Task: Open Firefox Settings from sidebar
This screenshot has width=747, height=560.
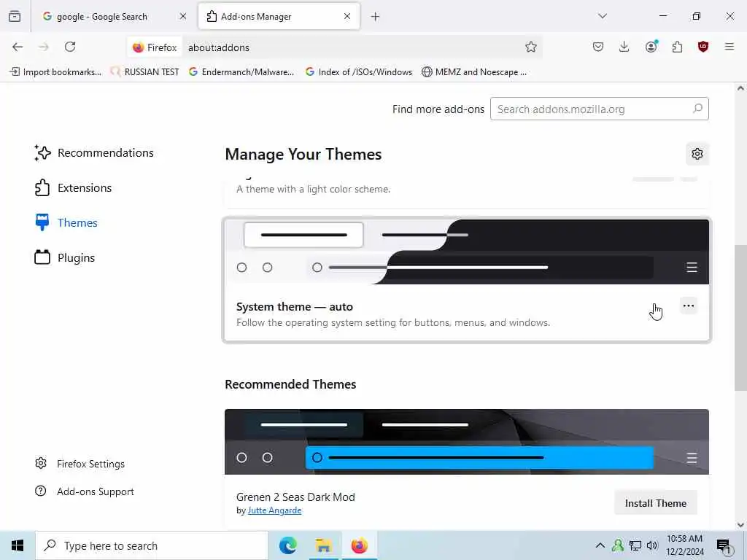Action: (80, 463)
